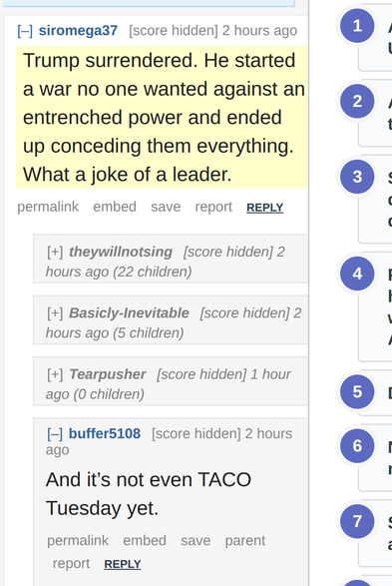Open permalink for siromega37's comment
Screen dimensions: 392x586
pyautogui.click(x=48, y=207)
